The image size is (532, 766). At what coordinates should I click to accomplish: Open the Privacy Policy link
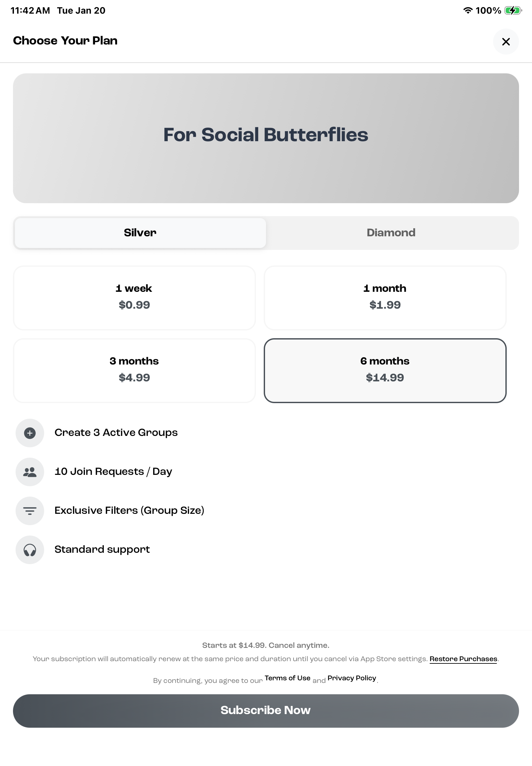coord(352,678)
